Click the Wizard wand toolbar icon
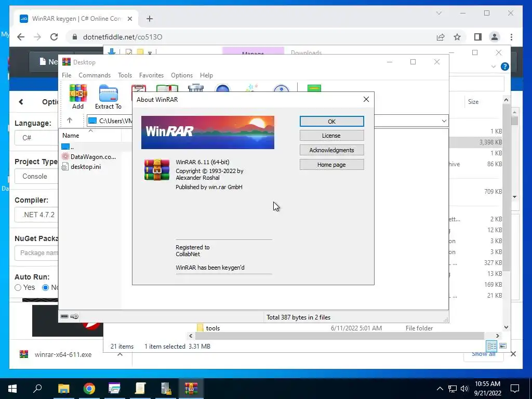Image resolution: width=532 pixels, height=399 pixels. tap(252, 88)
